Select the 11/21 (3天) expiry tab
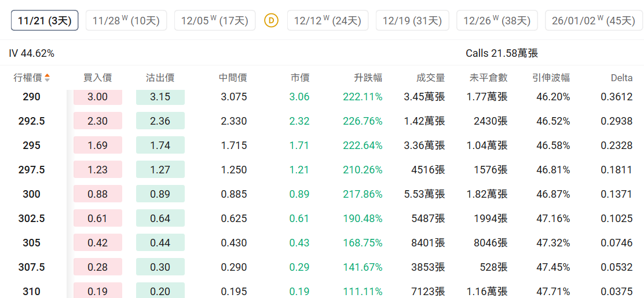The image size is (644, 298). [45, 21]
